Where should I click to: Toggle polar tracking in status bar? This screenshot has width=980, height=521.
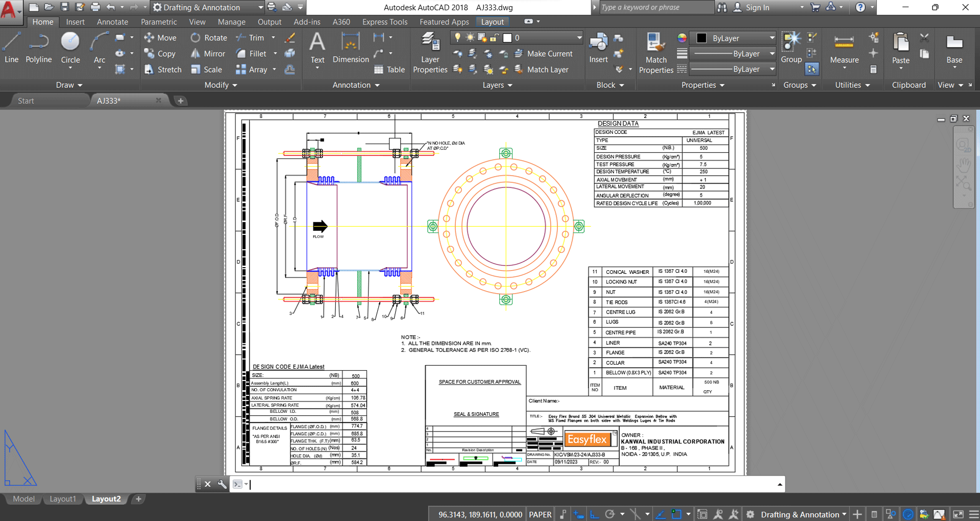coord(610,514)
